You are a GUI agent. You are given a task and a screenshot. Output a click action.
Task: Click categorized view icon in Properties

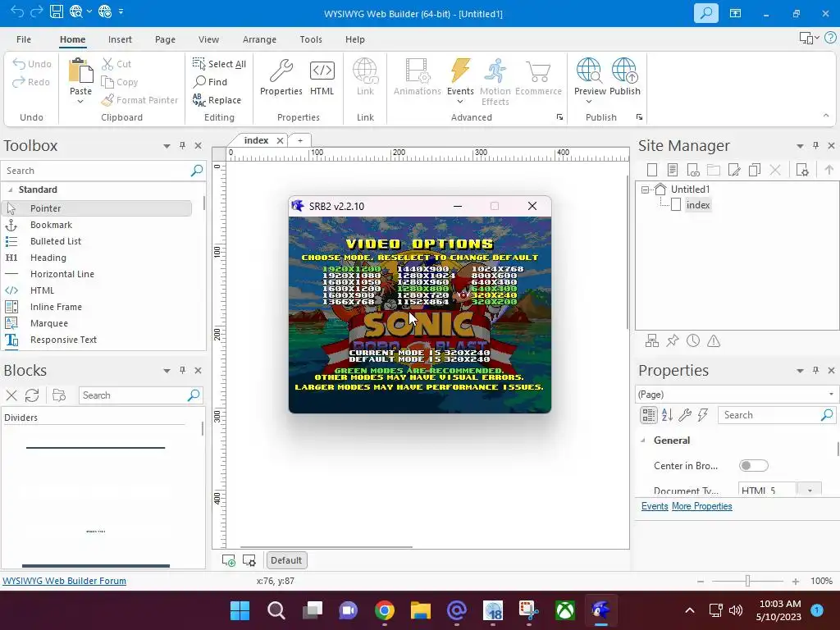coord(648,414)
